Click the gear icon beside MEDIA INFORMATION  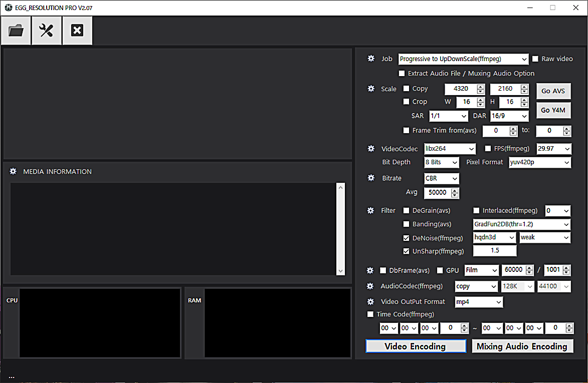coord(13,171)
